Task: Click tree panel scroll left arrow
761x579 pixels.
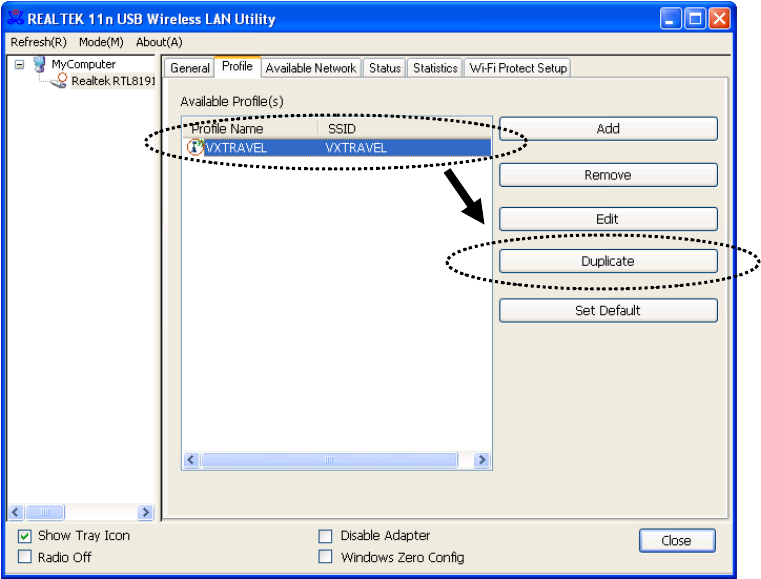Action: [x=16, y=512]
